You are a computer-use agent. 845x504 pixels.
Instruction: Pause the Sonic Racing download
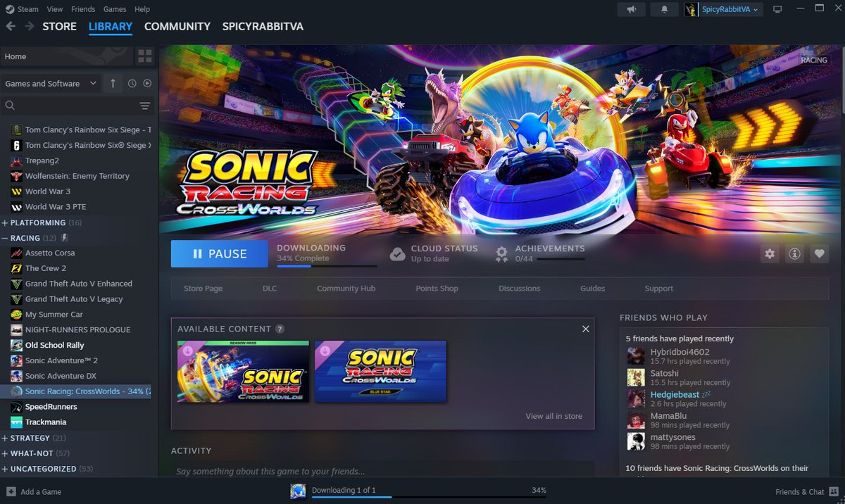(220, 254)
